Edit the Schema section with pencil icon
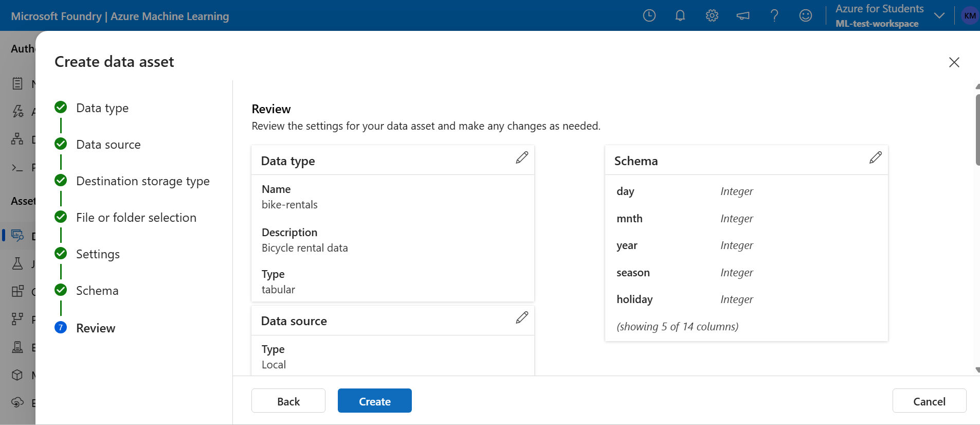 tap(876, 158)
